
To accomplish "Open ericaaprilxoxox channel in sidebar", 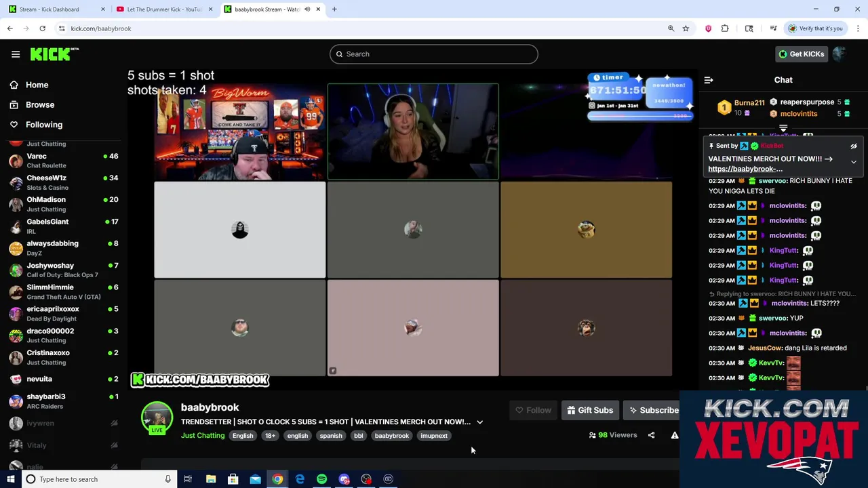I will [62, 314].
